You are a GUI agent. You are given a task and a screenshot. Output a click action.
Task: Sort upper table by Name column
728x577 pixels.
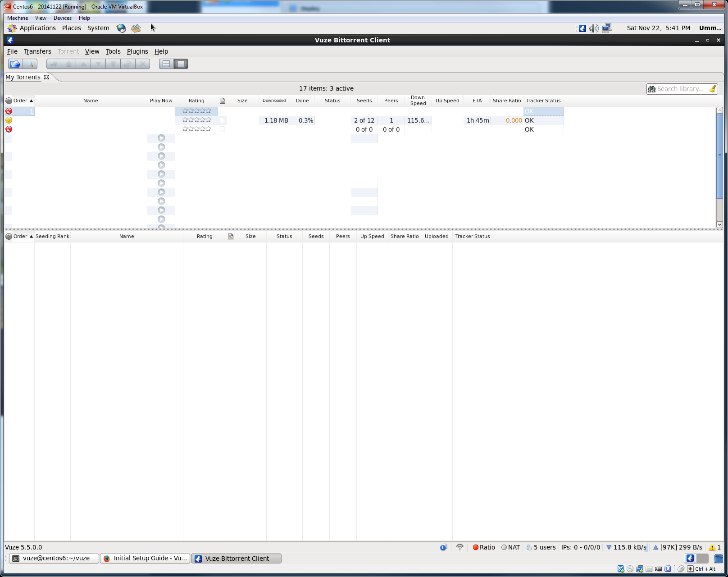[91, 101]
